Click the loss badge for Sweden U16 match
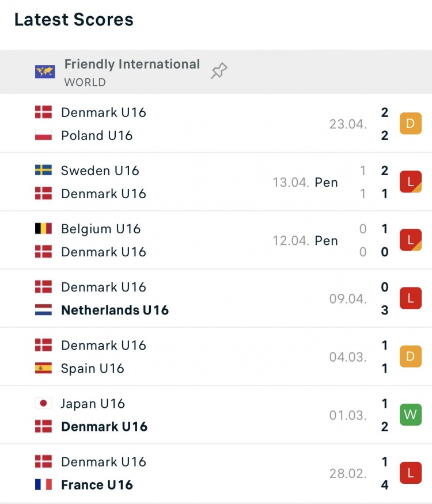The height and width of the screenshot is (504, 432). tap(411, 181)
